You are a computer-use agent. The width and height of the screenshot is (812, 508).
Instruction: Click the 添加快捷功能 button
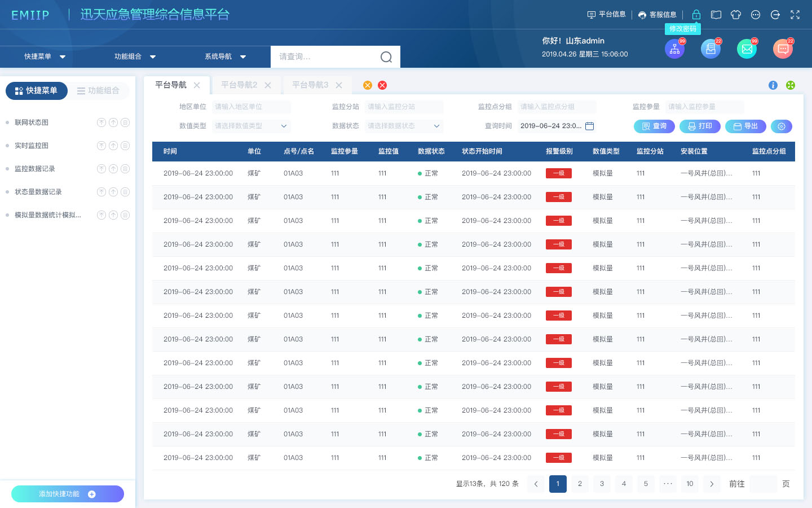pyautogui.click(x=67, y=494)
